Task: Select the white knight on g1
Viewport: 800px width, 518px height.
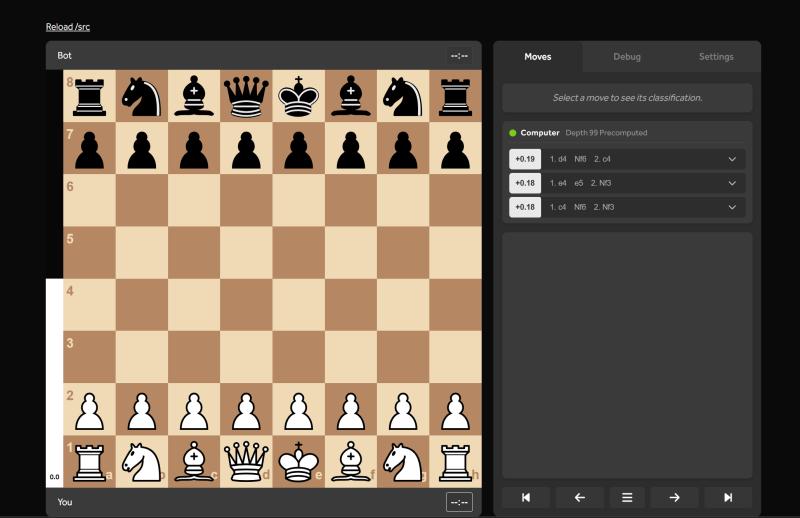Action: (x=402, y=461)
